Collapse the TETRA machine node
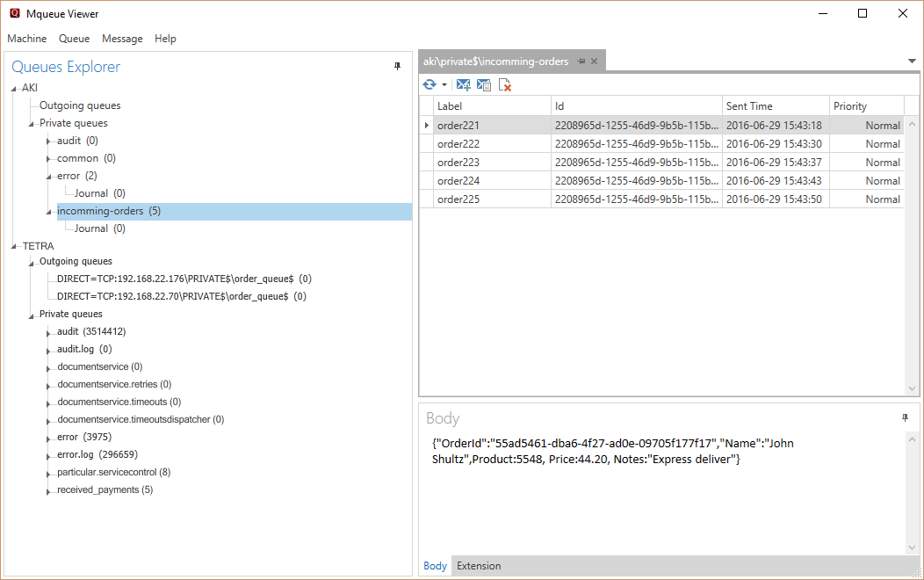Viewport: 924px width, 580px height. pos(14,247)
